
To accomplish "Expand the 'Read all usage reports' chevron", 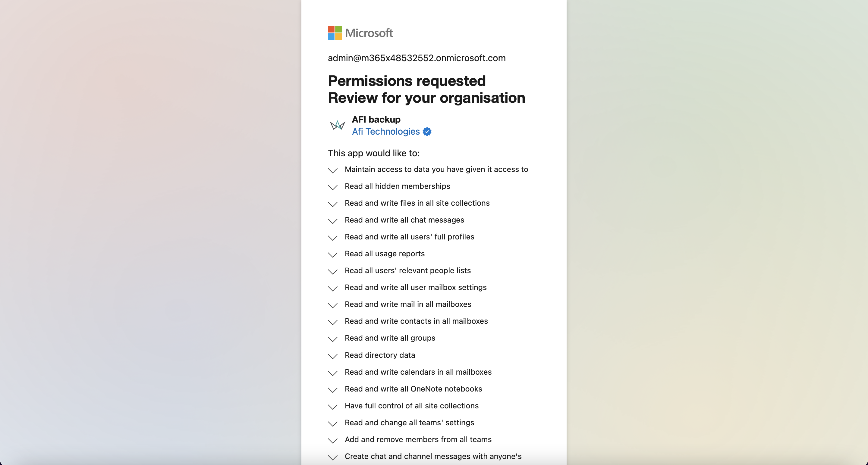I will coord(332,254).
